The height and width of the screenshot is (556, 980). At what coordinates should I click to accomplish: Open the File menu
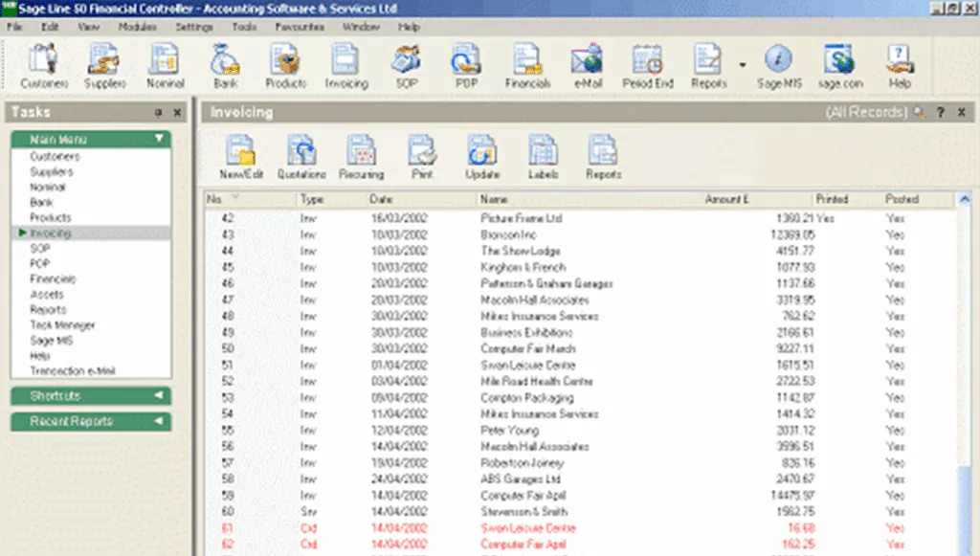coord(15,27)
